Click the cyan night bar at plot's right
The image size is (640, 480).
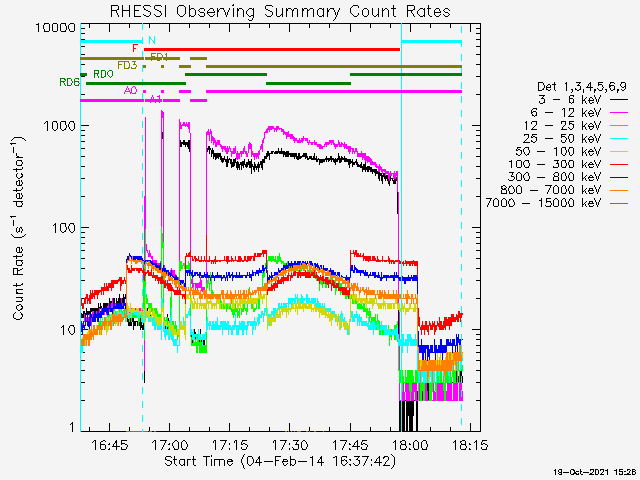[x=431, y=42]
